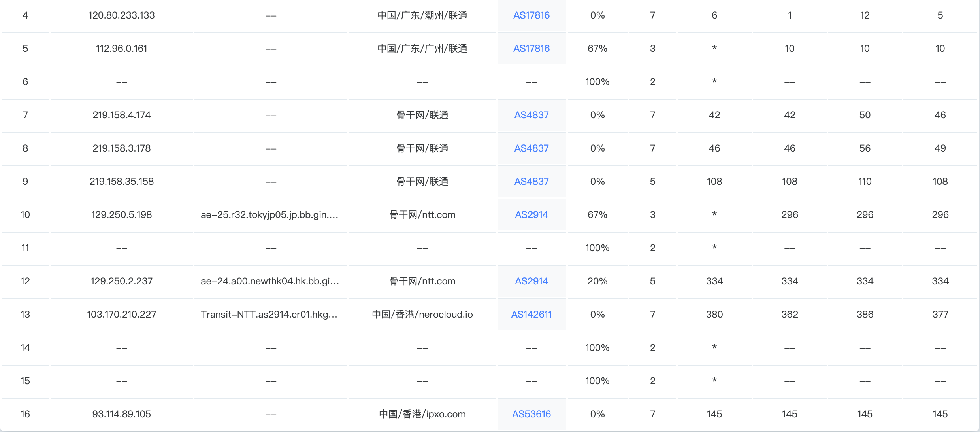
Task: Open AS17816 link in hop 4 row
Action: (x=531, y=15)
